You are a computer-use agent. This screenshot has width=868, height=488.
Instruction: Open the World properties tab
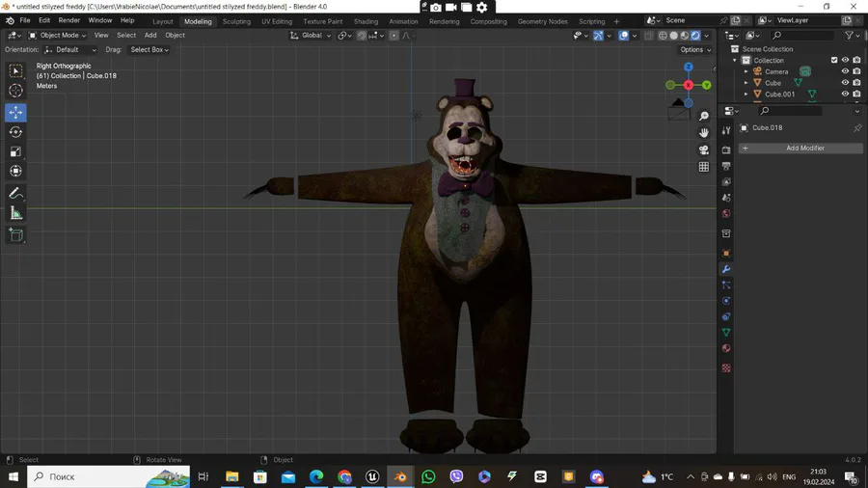coord(726,213)
